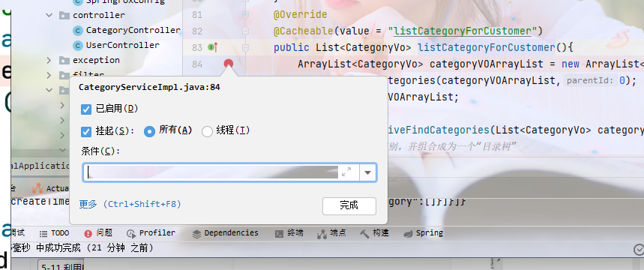Select the 线程 (Thread) radio button
The height and width of the screenshot is (270, 644).
tap(207, 131)
